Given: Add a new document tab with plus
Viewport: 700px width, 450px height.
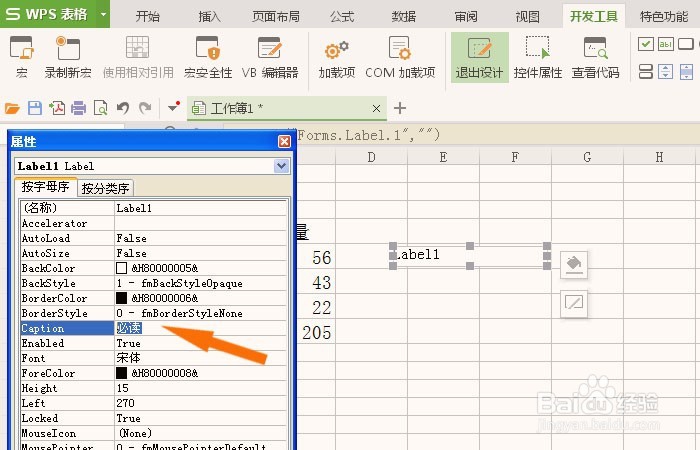Looking at the screenshot, I should pyautogui.click(x=400, y=108).
